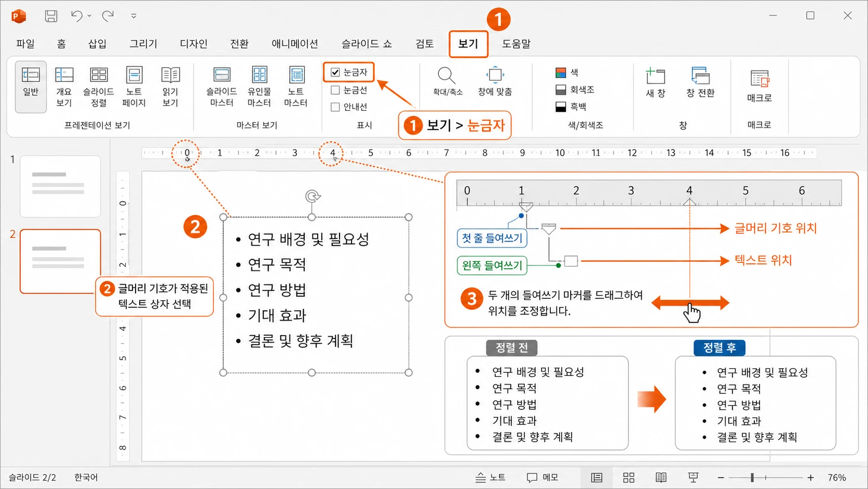
Task: Switch to Normal (일반) view
Action: [x=31, y=87]
